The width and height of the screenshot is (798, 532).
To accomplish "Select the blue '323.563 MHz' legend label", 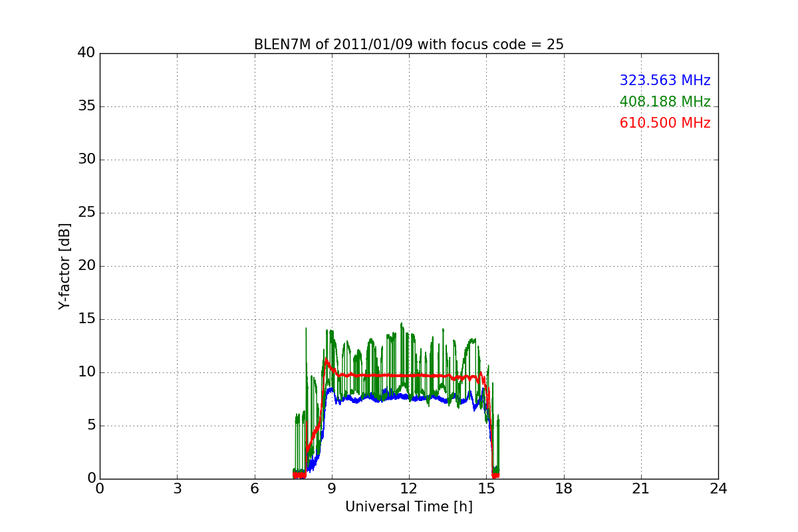I will (x=665, y=80).
